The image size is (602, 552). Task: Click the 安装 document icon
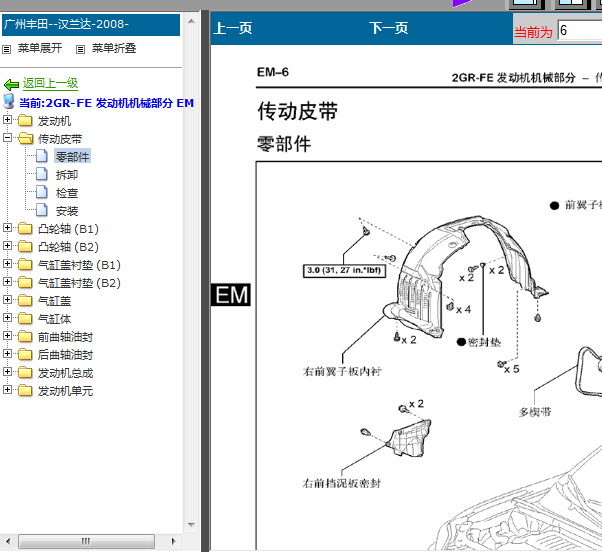tap(41, 210)
